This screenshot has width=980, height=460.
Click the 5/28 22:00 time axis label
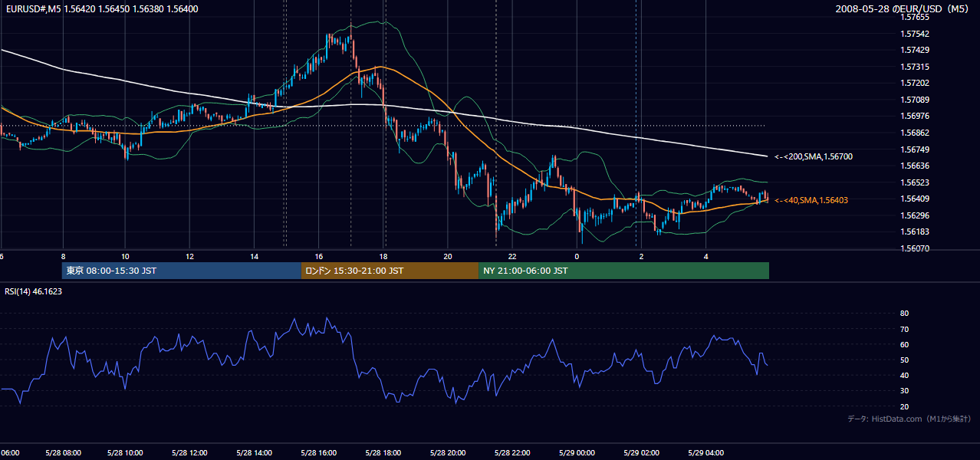coord(512,453)
